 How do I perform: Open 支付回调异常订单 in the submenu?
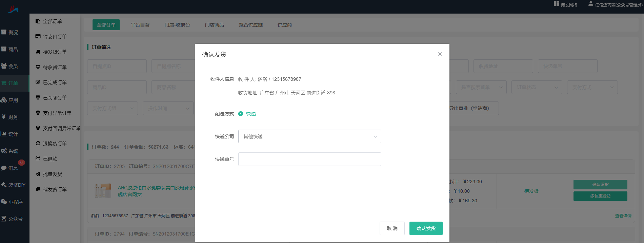62,128
